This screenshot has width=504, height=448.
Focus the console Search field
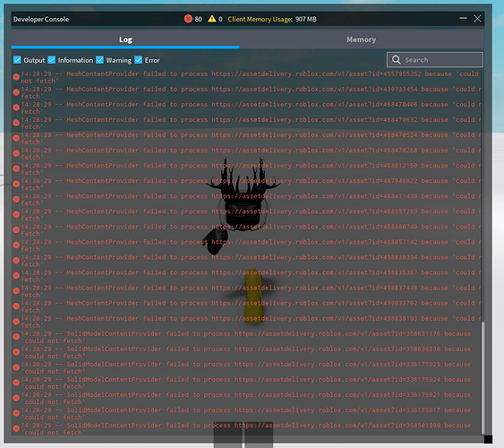[435, 60]
